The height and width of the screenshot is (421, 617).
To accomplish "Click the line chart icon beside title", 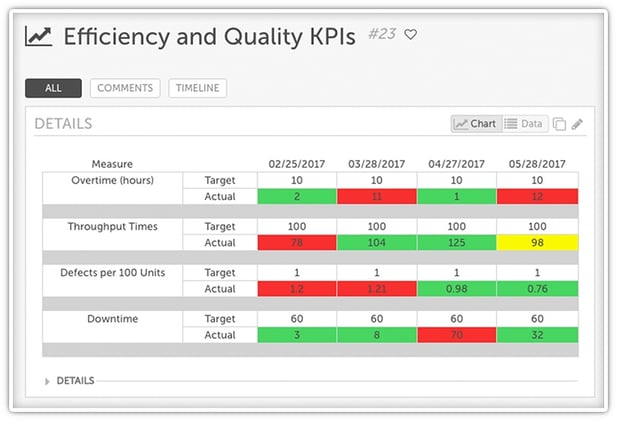I will pos(39,36).
